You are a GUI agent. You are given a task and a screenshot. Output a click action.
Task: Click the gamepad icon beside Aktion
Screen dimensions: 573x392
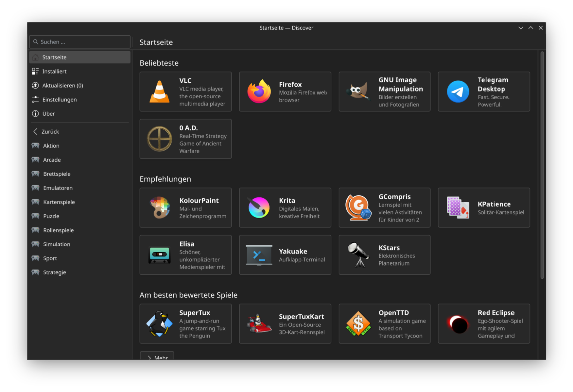click(x=35, y=145)
